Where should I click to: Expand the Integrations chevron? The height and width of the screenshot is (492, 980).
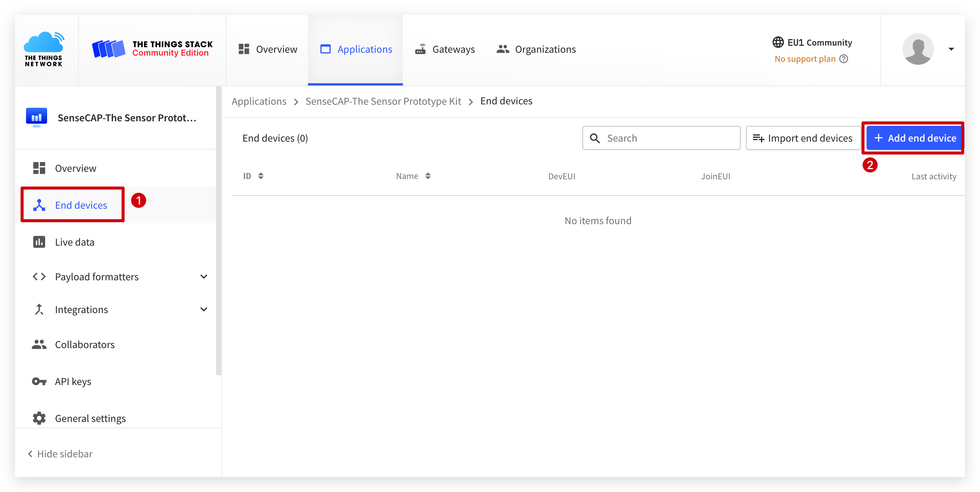tap(204, 310)
